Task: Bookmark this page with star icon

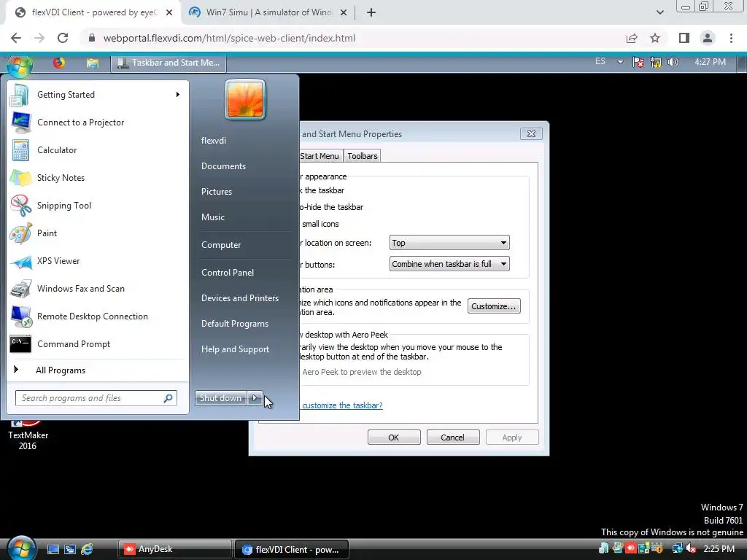Action: point(655,38)
